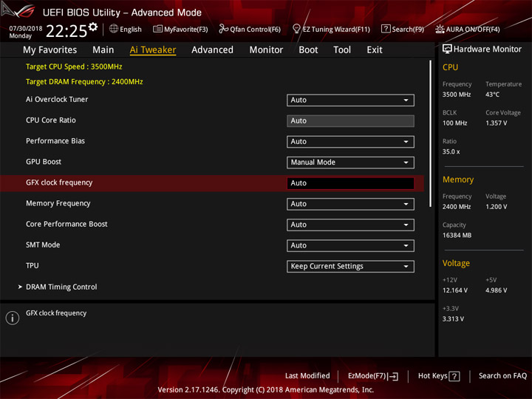Click Target DRAM Frequency : 2400MHz text

(84, 82)
